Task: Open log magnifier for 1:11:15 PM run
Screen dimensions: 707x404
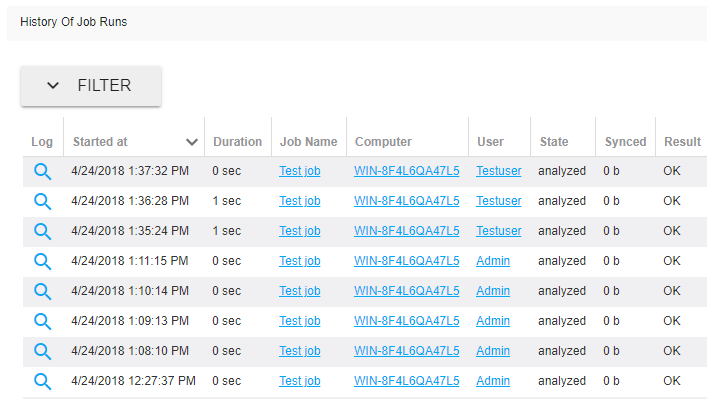Action: pos(42,261)
